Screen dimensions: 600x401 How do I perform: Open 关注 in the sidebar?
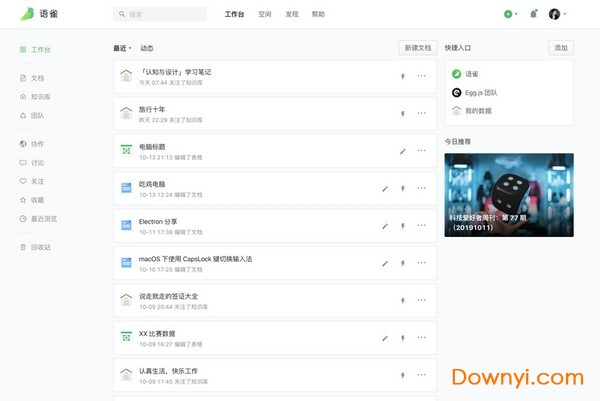[32, 181]
